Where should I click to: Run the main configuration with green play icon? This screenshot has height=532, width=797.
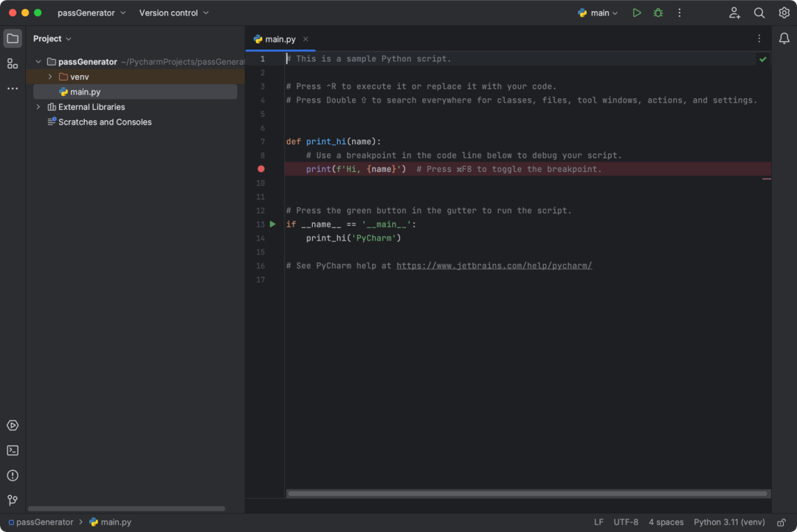[636, 13]
